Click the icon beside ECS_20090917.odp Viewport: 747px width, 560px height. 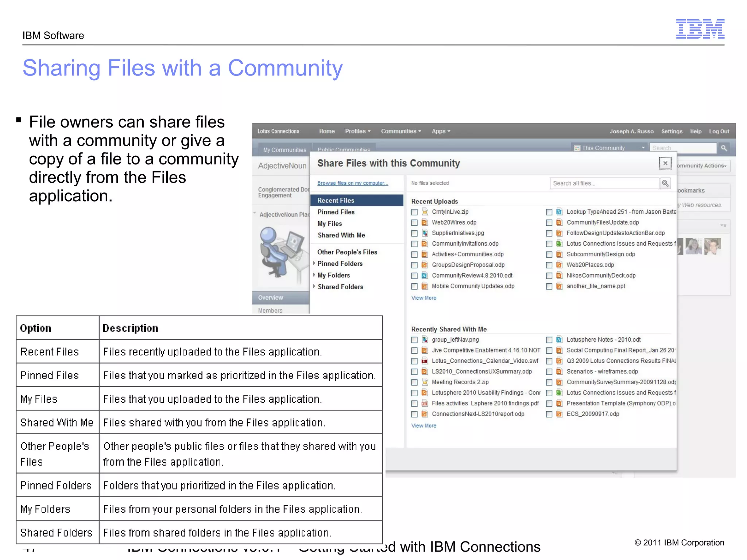(559, 414)
